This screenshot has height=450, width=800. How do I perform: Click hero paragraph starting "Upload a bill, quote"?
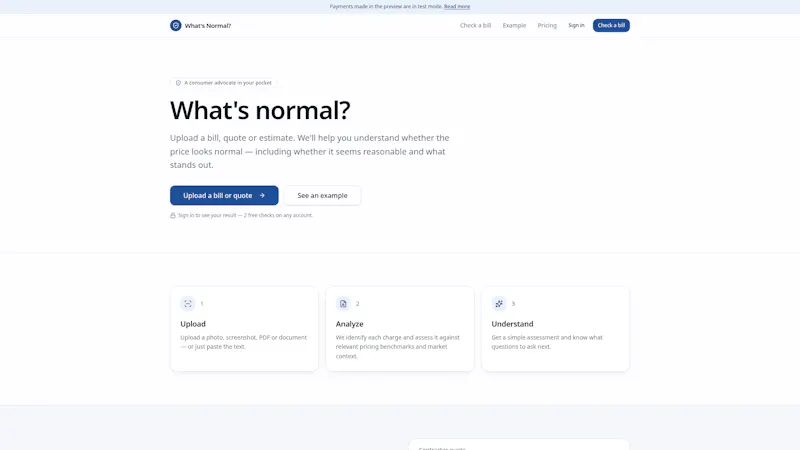coord(310,152)
